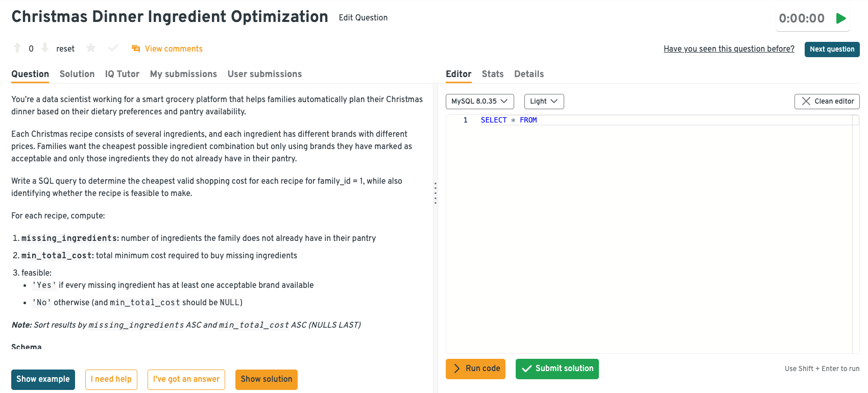Expand the Light theme dropdown

(x=544, y=101)
